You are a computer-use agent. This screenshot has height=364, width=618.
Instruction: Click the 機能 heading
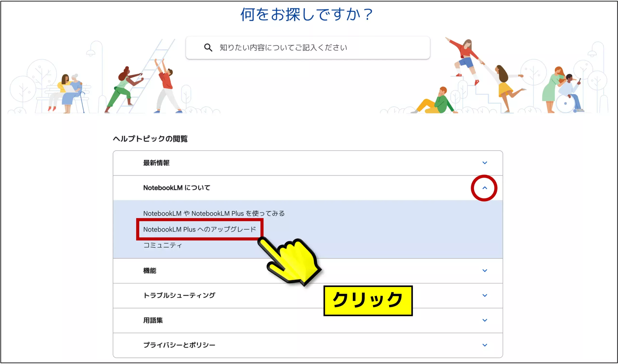coord(149,271)
